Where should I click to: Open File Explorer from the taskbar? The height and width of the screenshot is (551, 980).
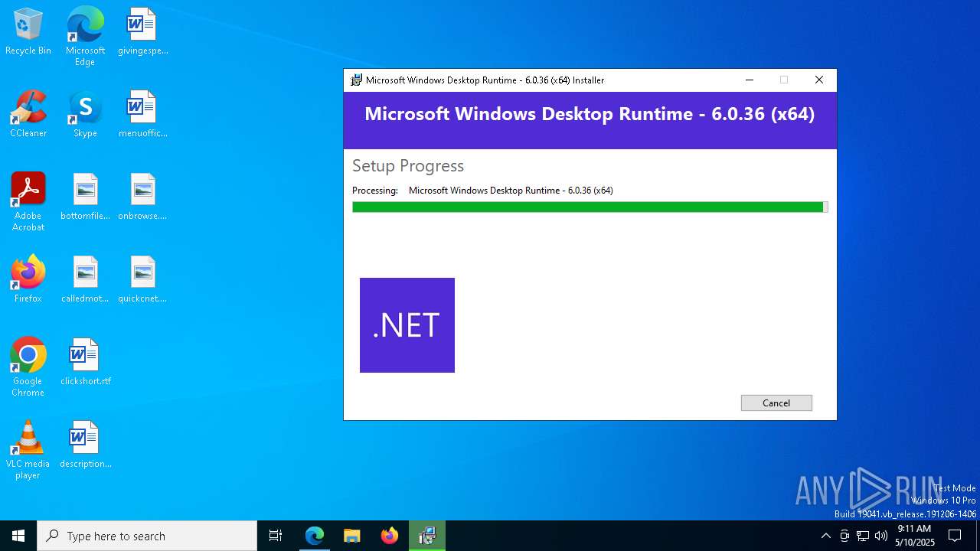(x=352, y=536)
